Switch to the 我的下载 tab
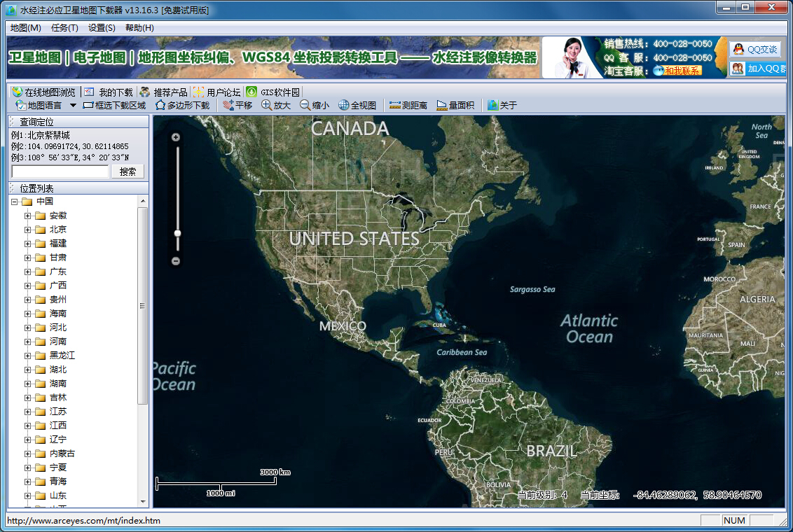Screen dimensions: 793x532 pyautogui.click(x=109, y=92)
